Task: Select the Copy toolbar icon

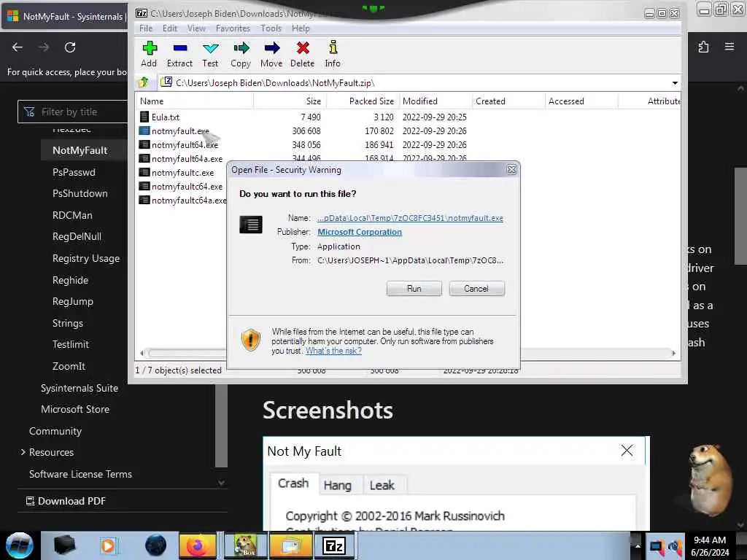Action: pos(241,48)
